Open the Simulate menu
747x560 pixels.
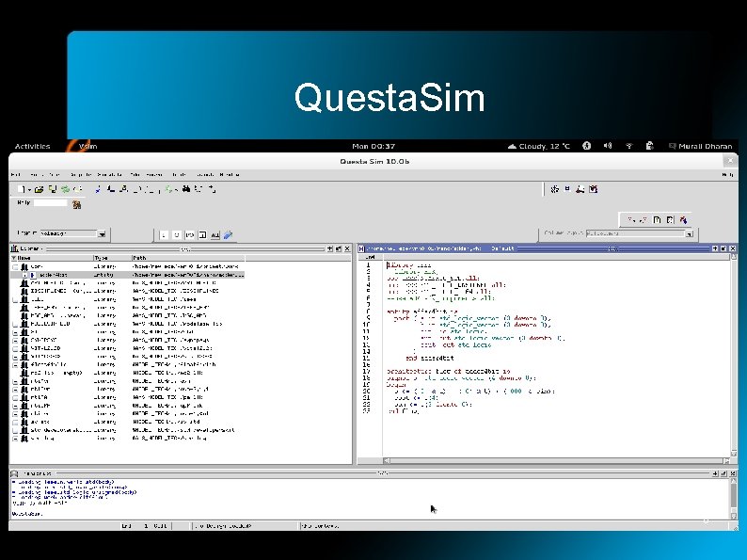tap(109, 174)
